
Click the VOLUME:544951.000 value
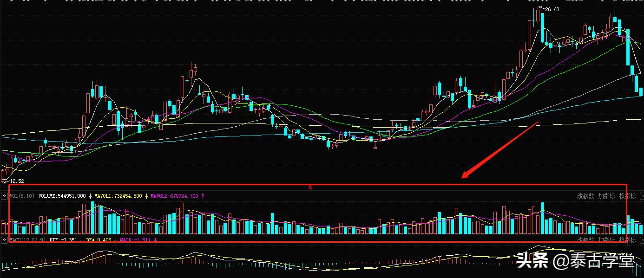coord(62,196)
